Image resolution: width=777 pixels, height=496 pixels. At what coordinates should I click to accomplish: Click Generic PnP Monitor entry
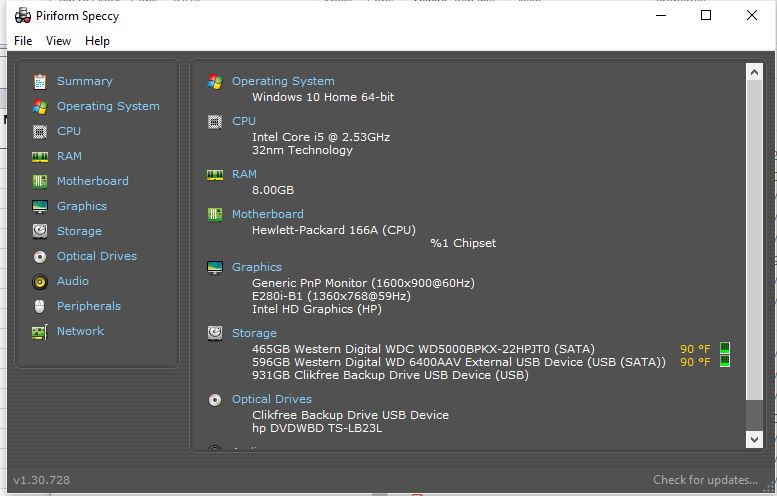(x=363, y=283)
